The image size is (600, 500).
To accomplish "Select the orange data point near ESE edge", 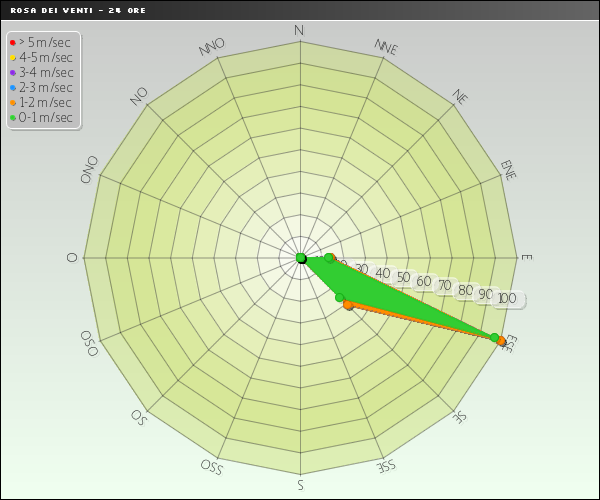I will click(501, 342).
